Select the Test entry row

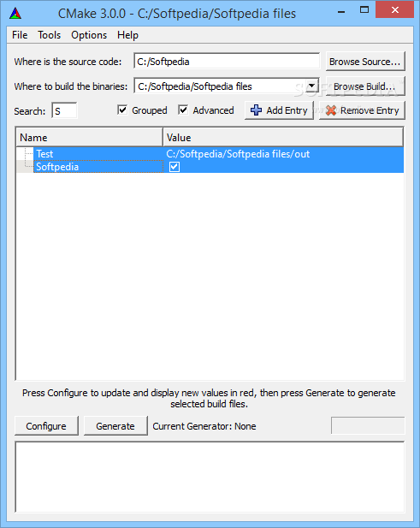[210, 154]
